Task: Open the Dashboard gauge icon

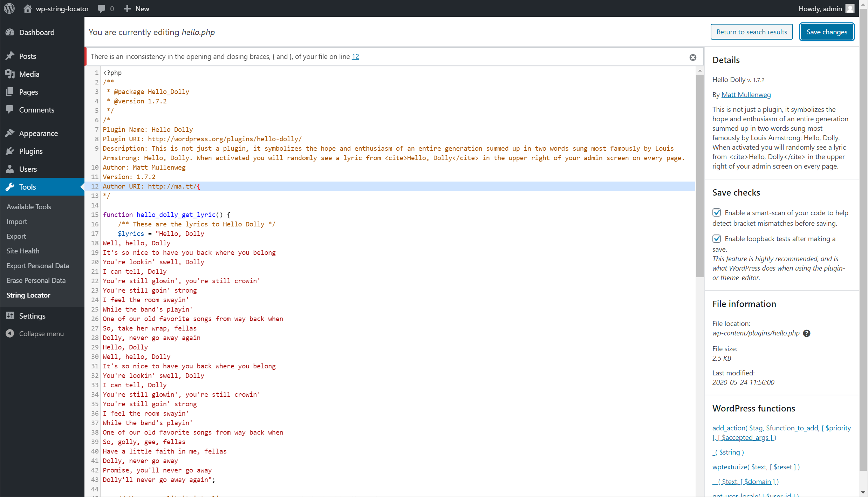Action: tap(10, 32)
